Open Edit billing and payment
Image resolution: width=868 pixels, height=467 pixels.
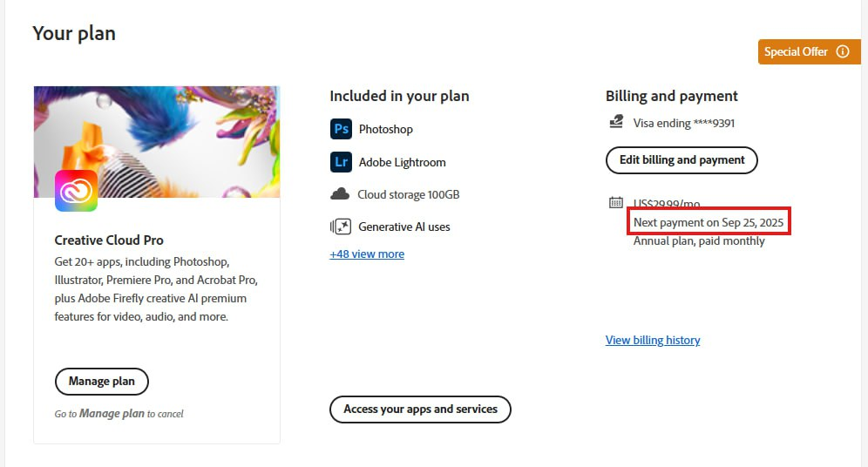tap(682, 160)
